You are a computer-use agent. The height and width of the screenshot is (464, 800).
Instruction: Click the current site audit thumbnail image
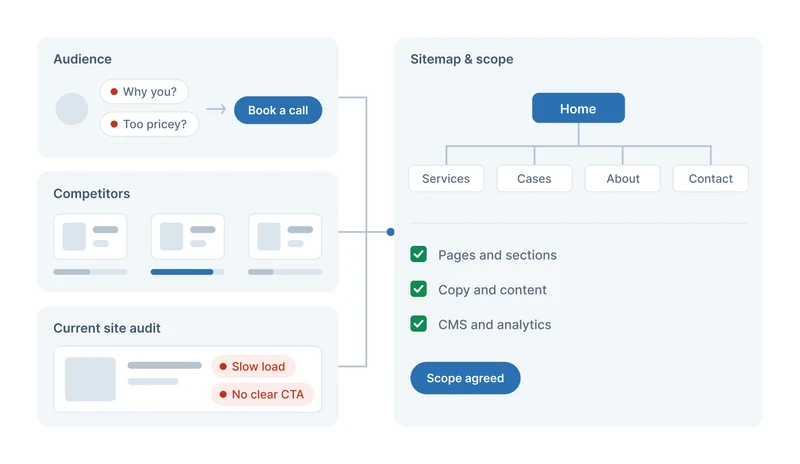point(90,379)
